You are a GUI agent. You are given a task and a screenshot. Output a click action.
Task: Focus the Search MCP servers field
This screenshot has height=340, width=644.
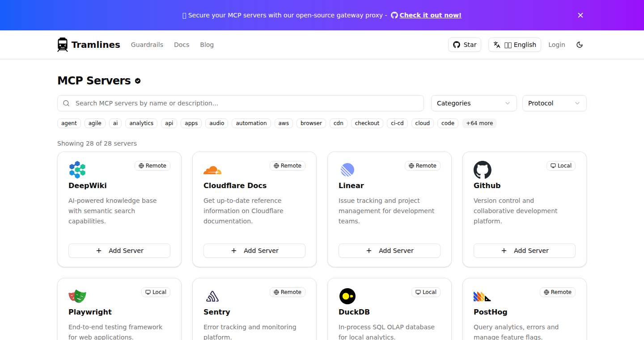[241, 103]
